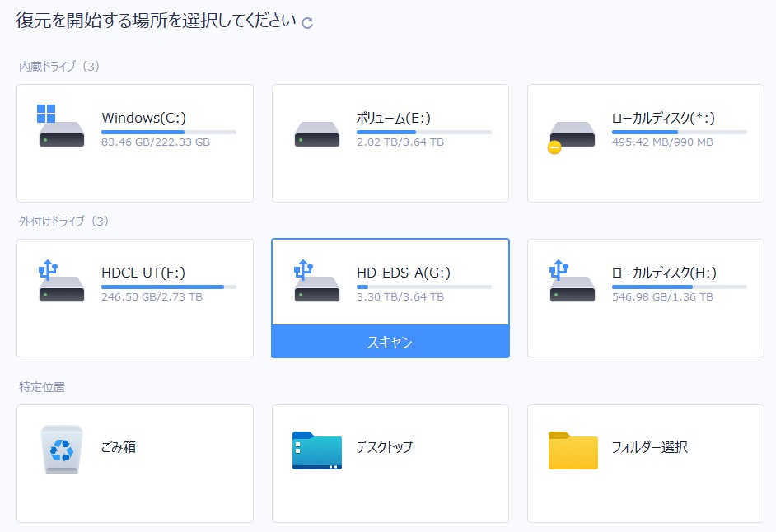The height and width of the screenshot is (532, 776).
Task: Click the HD-EDS-A(G:) usage bar
Action: pos(424,287)
